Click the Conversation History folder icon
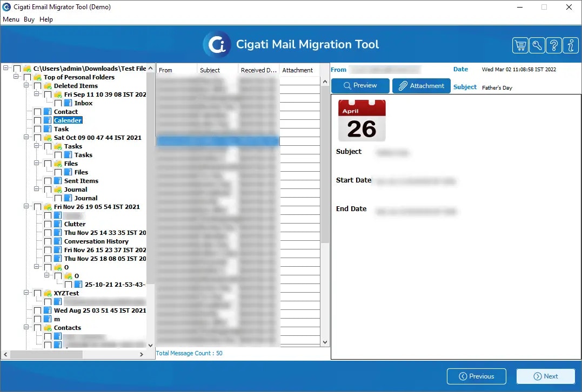Viewport: 582px width, 392px height. 58,241
